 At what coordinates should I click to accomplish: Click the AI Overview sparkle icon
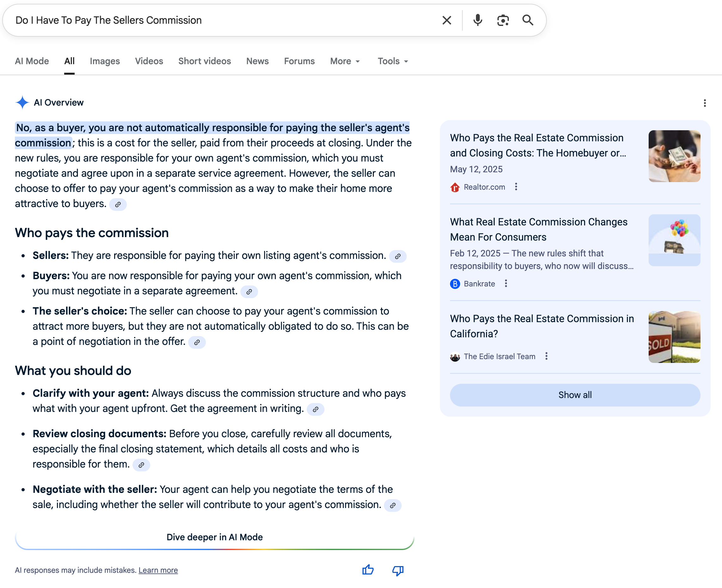pyautogui.click(x=22, y=102)
